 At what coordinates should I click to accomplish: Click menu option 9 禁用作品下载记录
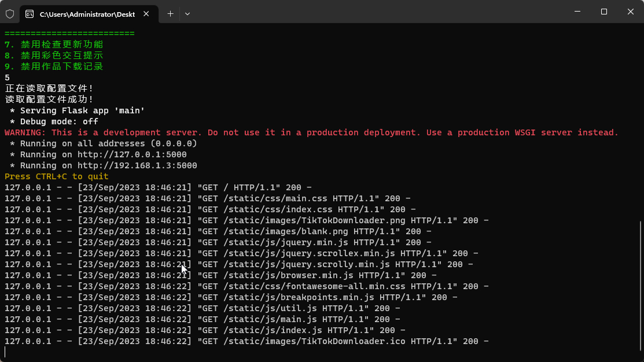point(54,67)
